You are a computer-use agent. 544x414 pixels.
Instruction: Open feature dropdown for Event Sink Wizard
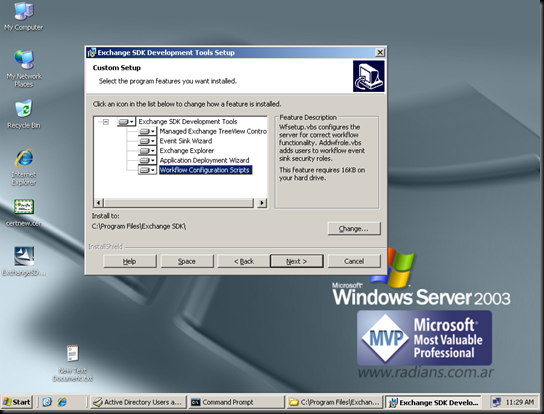[147, 141]
